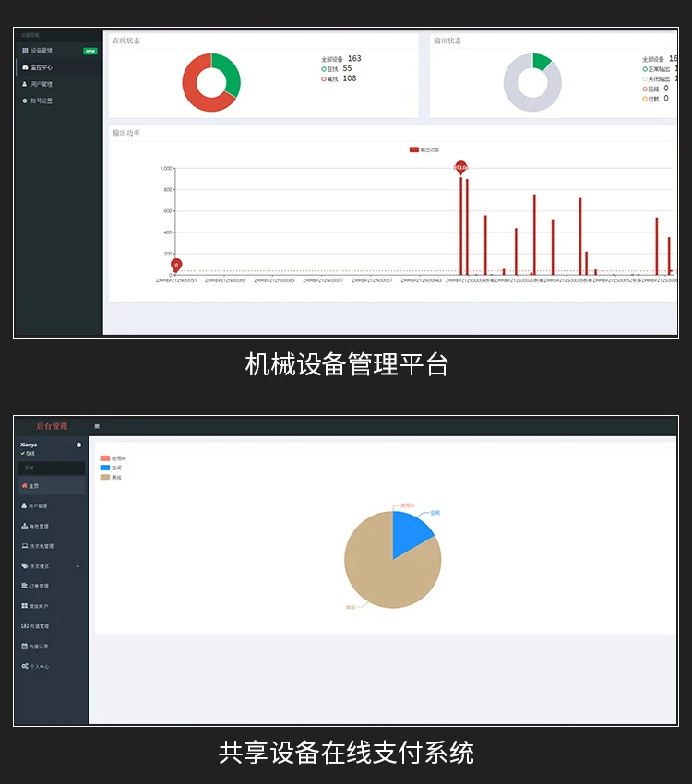Click axis label ZHHBP212N00051
692x784 pixels.
(176, 281)
